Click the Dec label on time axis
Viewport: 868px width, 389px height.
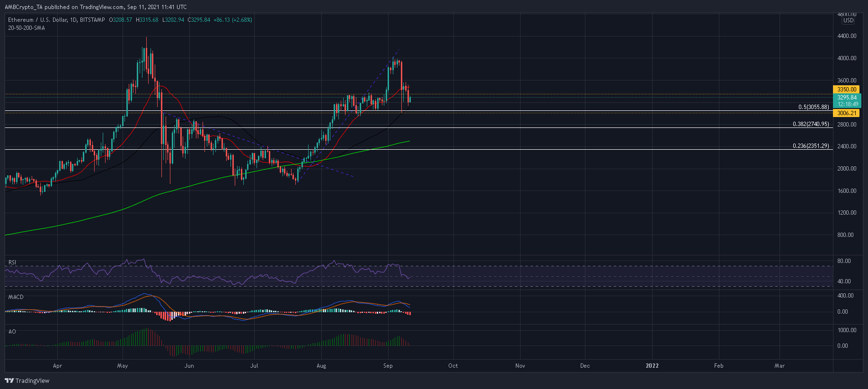tap(585, 366)
